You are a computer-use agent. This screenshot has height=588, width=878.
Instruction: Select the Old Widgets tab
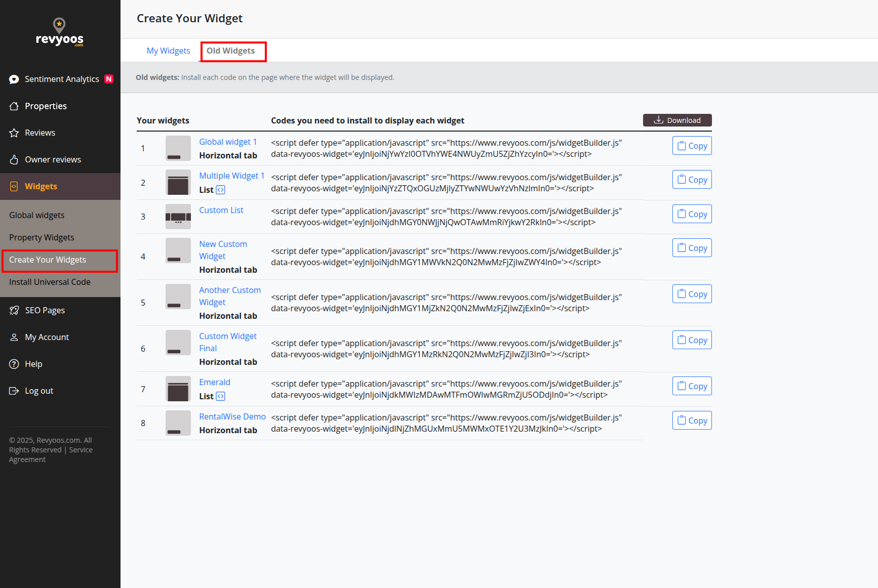click(x=231, y=51)
